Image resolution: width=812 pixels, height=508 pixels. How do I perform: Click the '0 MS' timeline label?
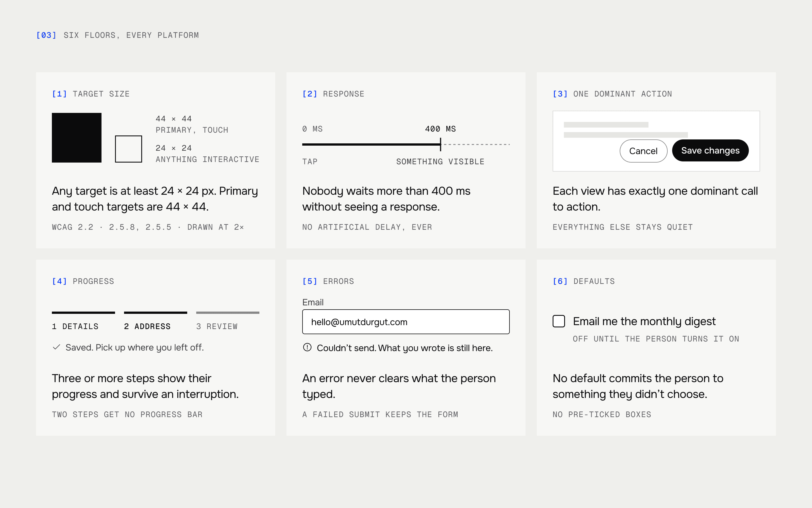pos(312,129)
